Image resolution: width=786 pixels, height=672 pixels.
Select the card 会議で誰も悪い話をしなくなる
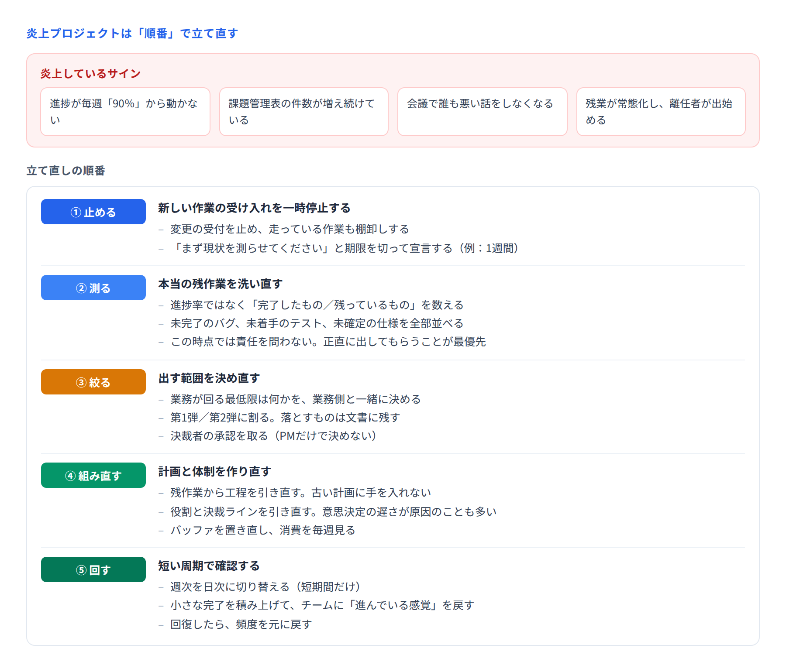tap(483, 112)
